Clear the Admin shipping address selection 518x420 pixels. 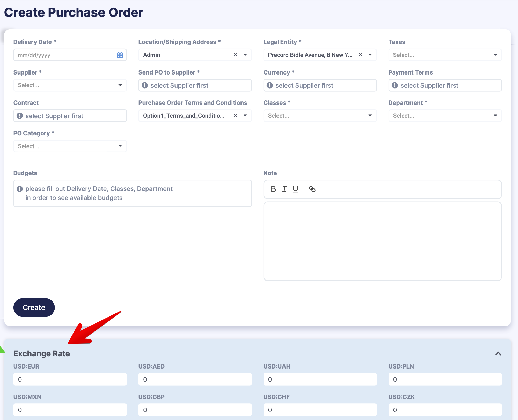tap(235, 55)
